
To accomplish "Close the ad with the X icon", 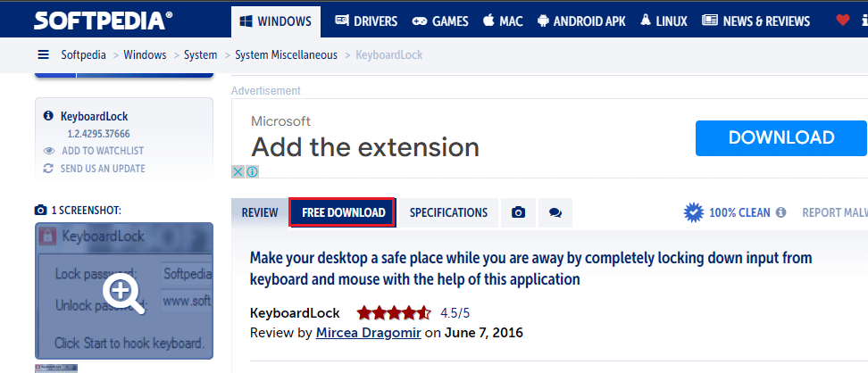I will [x=238, y=171].
